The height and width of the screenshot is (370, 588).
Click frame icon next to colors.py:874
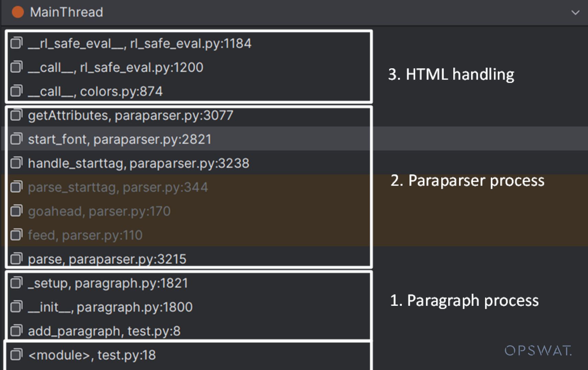16,91
